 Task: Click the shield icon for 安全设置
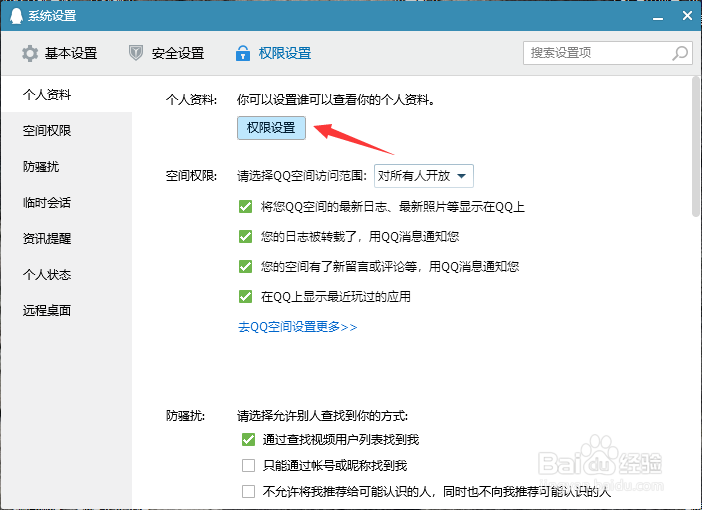[136, 53]
